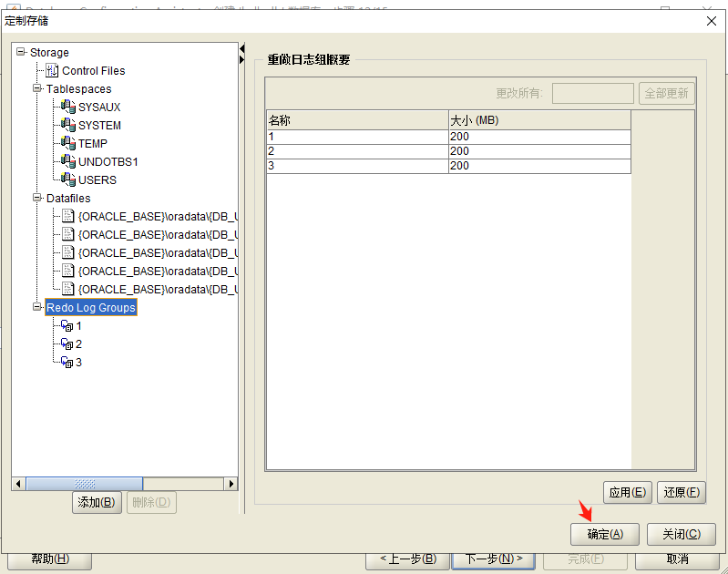Click size 200 cell in row 3

coord(539,166)
